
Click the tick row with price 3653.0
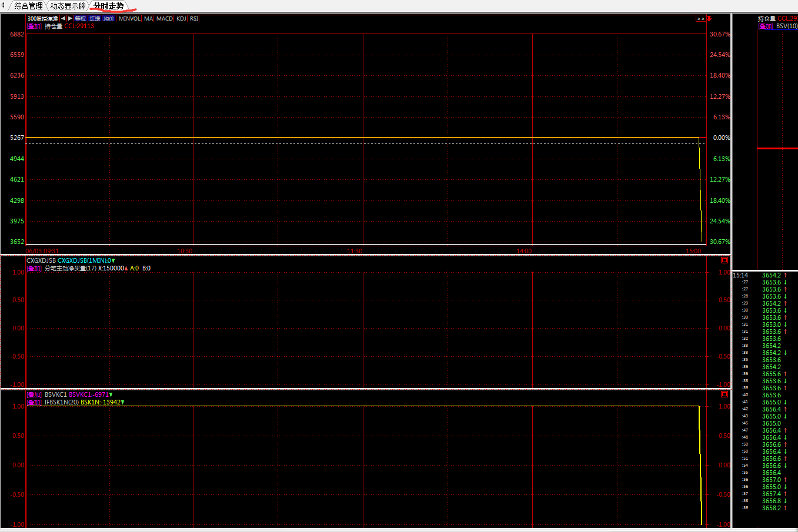pyautogui.click(x=764, y=324)
